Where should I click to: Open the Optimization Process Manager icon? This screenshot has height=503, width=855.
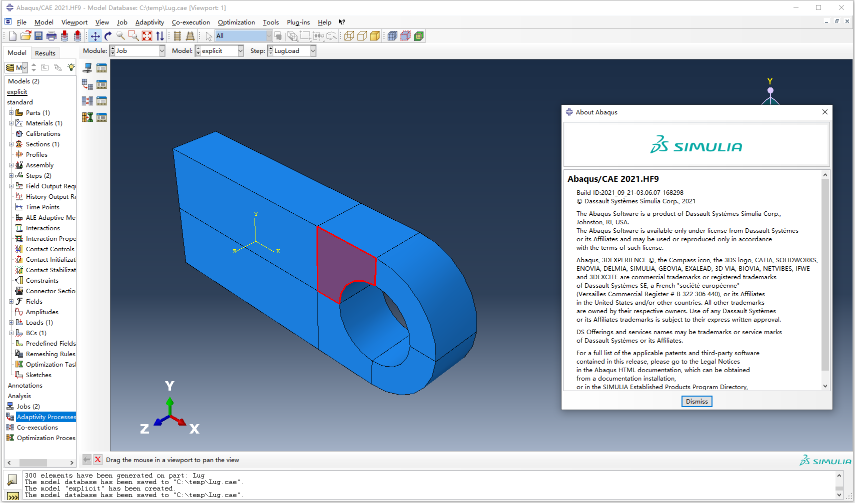tap(101, 117)
